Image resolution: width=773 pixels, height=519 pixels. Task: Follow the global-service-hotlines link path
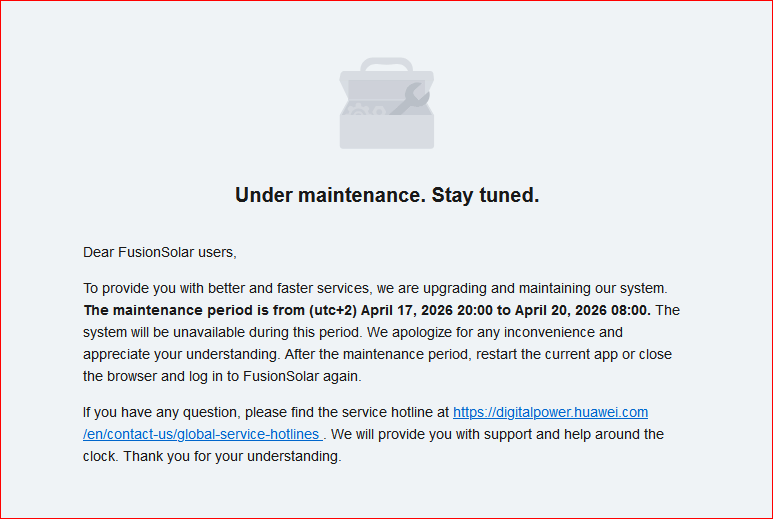201,435
